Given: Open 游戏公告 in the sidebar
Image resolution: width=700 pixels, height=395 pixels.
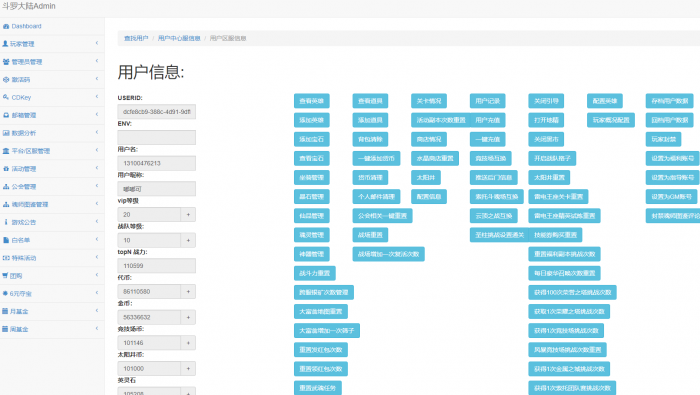Looking at the screenshot, I should point(52,222).
